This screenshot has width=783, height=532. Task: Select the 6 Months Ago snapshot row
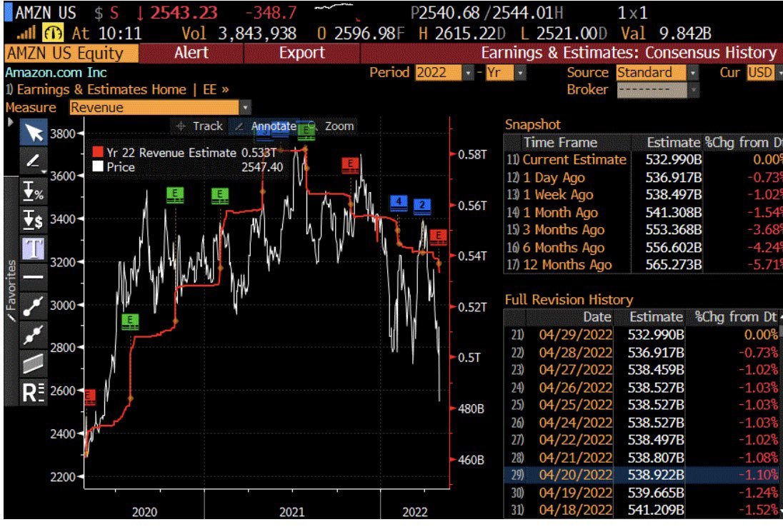pos(643,248)
